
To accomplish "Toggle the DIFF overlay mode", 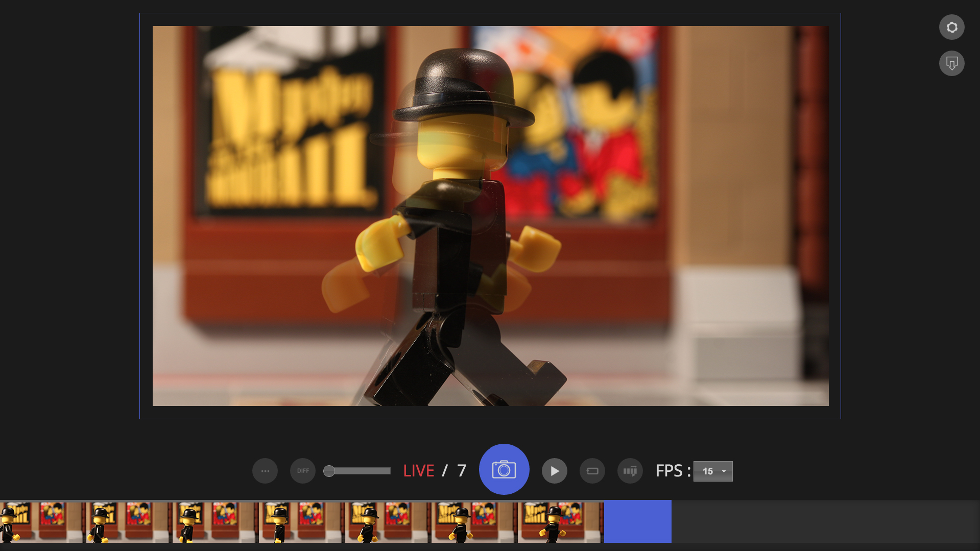I will (303, 471).
